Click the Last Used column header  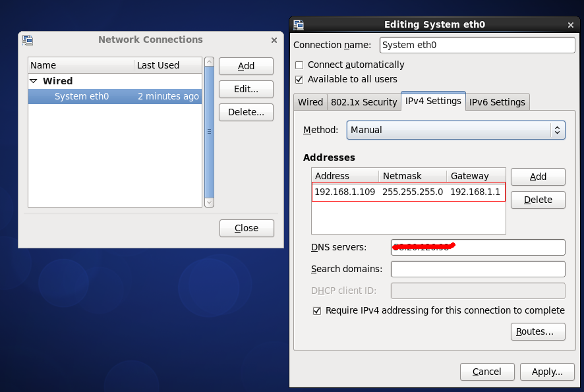(x=168, y=65)
